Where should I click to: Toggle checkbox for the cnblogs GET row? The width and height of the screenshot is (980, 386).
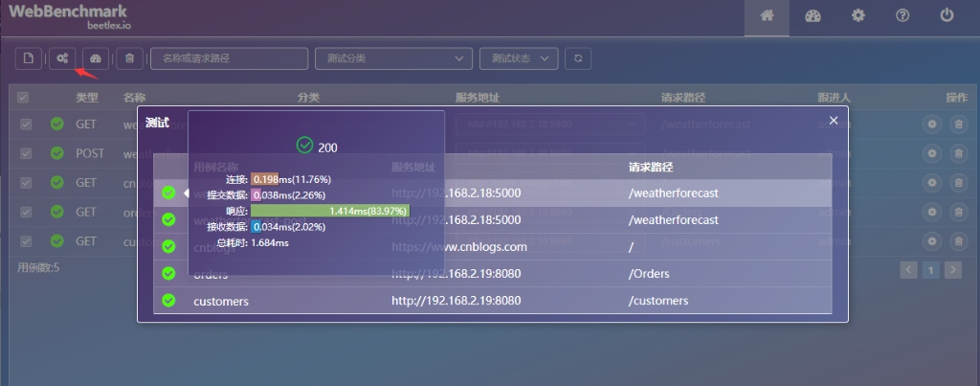(26, 183)
